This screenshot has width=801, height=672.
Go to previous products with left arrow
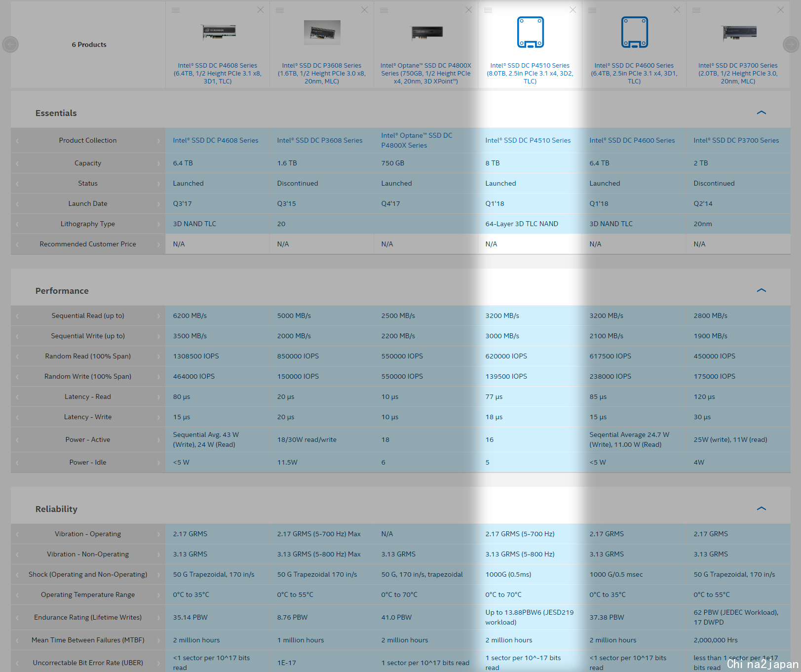point(10,44)
